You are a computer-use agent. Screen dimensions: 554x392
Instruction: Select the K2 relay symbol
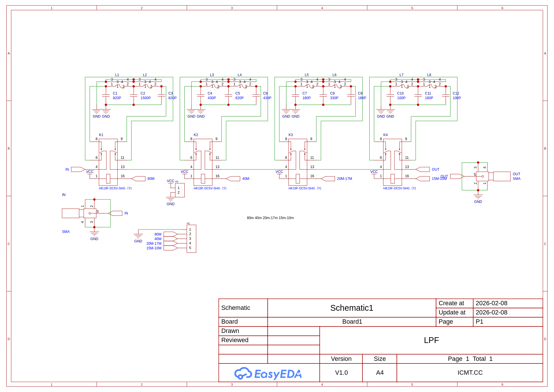coord(203,162)
